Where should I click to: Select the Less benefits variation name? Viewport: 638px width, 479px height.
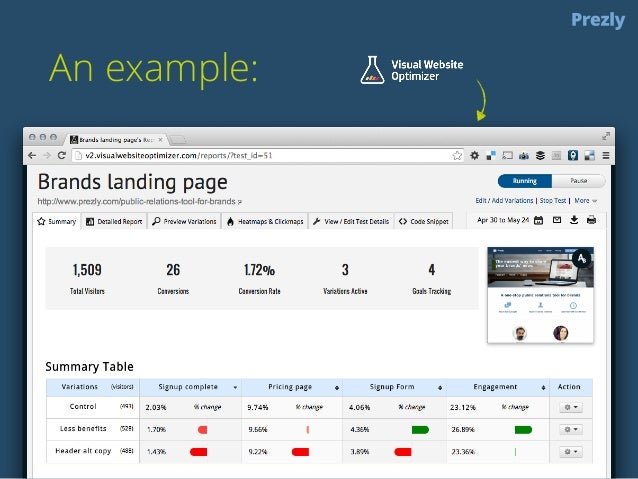pyautogui.click(x=83, y=429)
